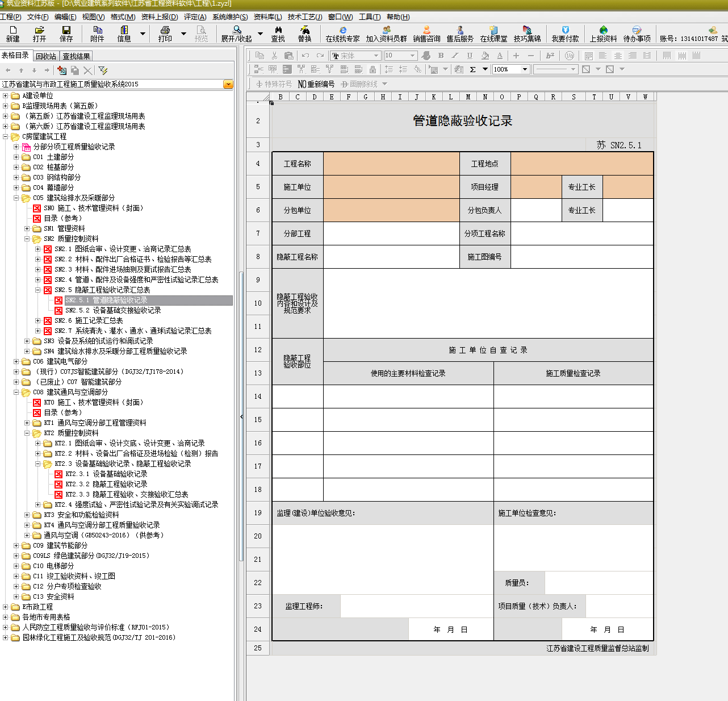Image resolution: width=728 pixels, height=701 pixels.
Task: Click row header 12 in the sheet
Action: click(x=258, y=350)
